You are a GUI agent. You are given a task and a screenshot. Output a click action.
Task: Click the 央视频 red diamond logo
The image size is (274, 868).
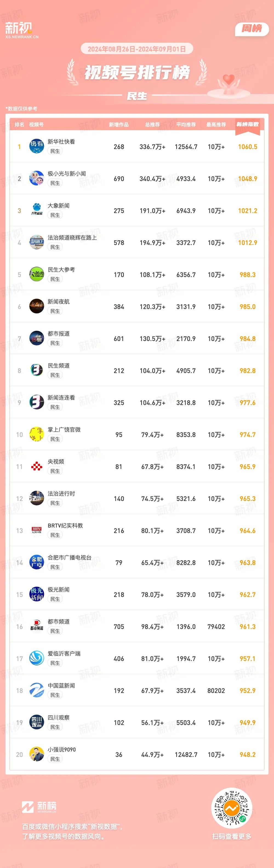click(x=36, y=466)
